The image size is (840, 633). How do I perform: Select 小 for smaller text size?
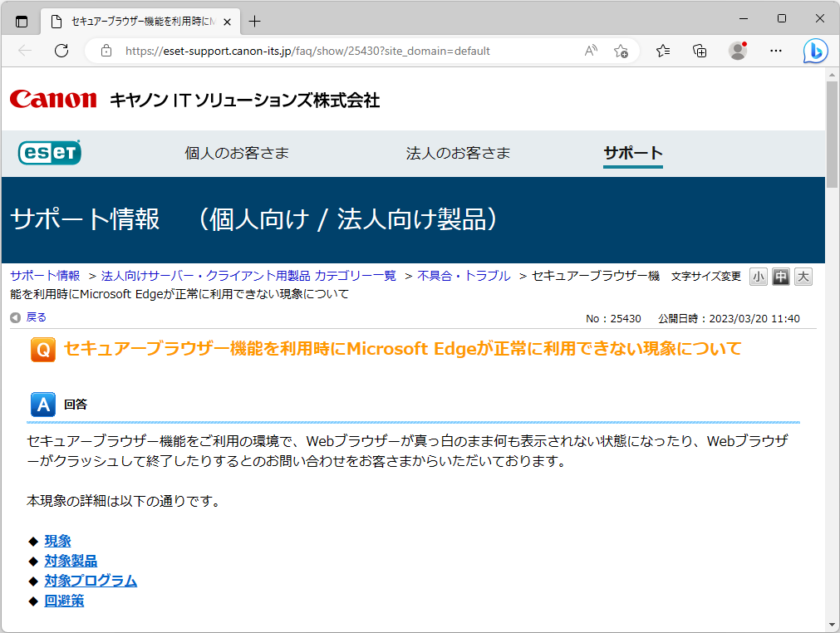click(x=758, y=277)
